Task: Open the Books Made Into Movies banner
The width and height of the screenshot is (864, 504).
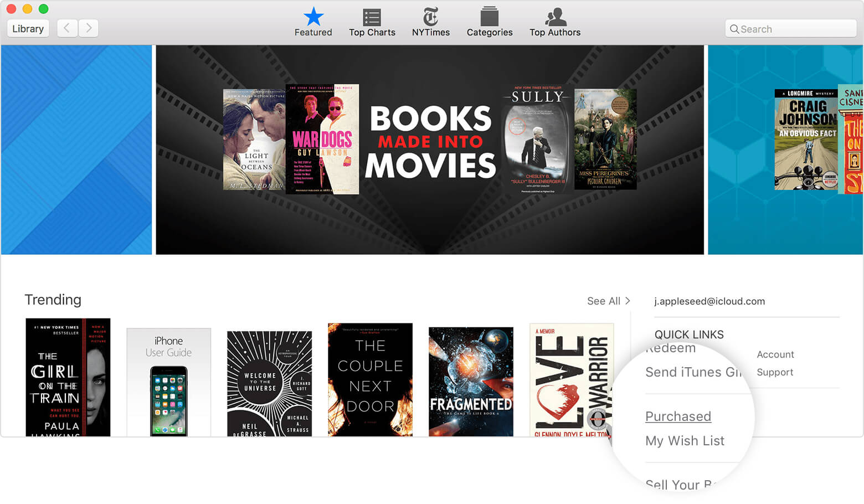Action: coord(430,150)
